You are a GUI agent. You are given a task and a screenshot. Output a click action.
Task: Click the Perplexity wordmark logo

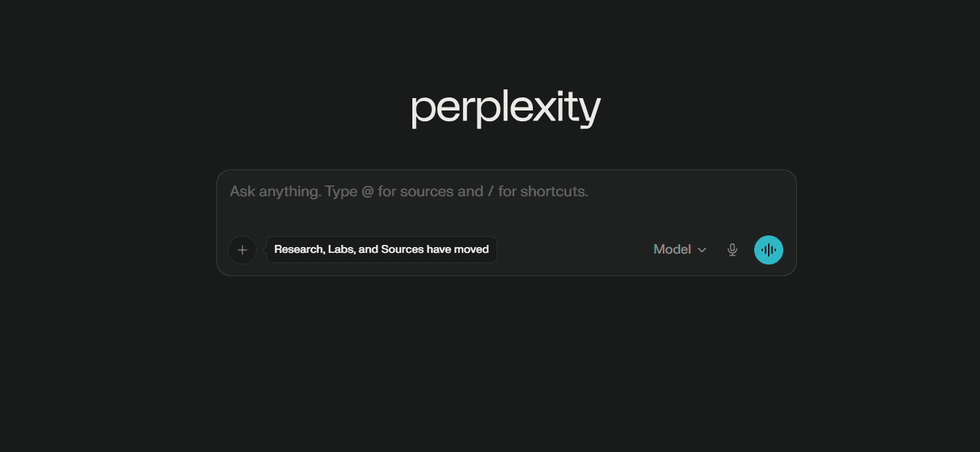click(x=505, y=108)
